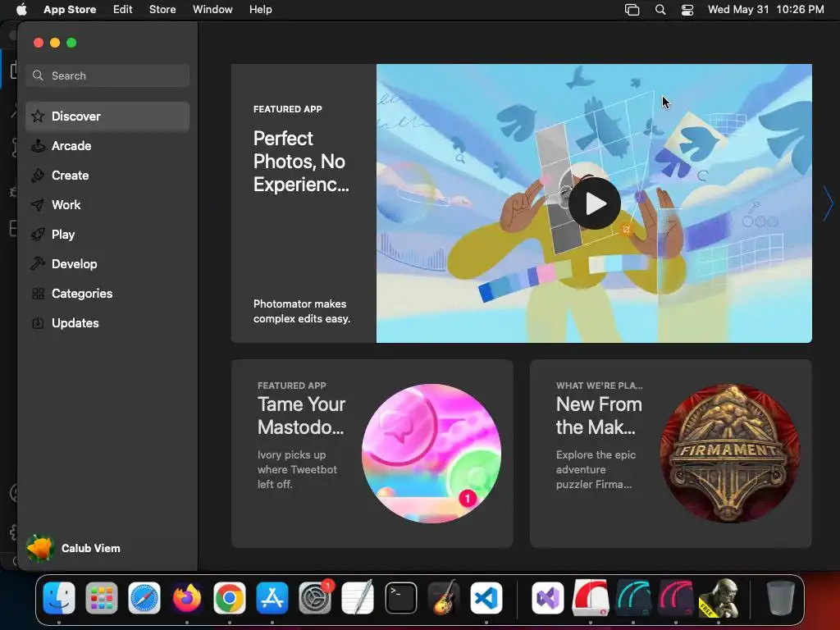Open purple Visual Studio from the Dock
Screen dimensions: 840x630
click(x=547, y=598)
